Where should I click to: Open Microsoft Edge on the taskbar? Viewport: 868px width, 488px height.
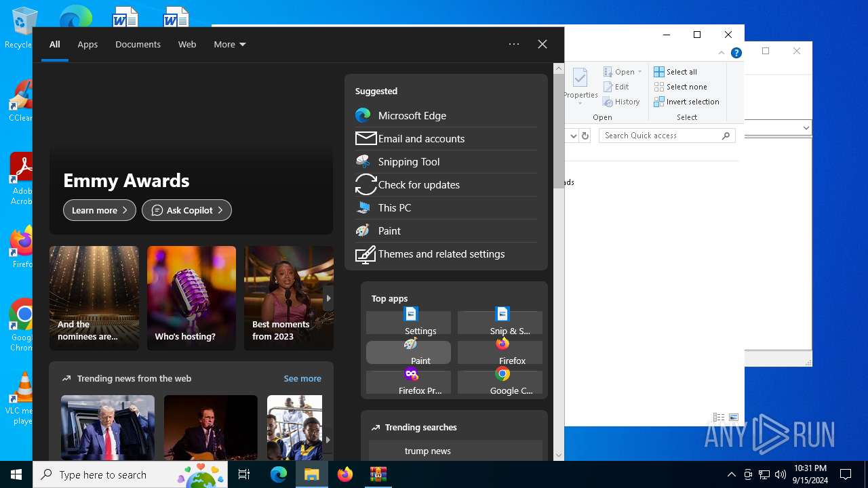279,474
